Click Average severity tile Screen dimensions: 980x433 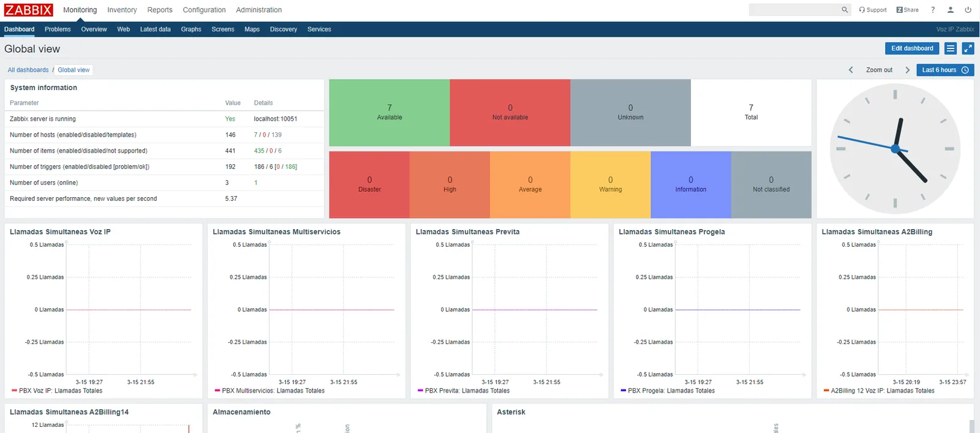click(x=530, y=184)
